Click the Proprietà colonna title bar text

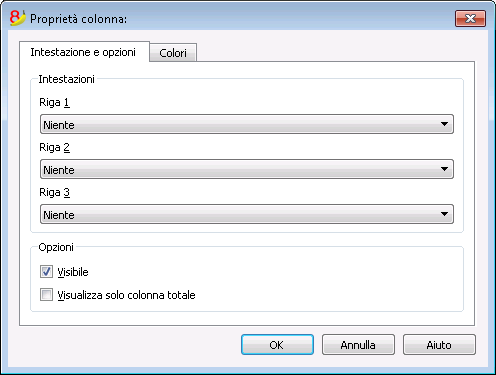tap(78, 19)
